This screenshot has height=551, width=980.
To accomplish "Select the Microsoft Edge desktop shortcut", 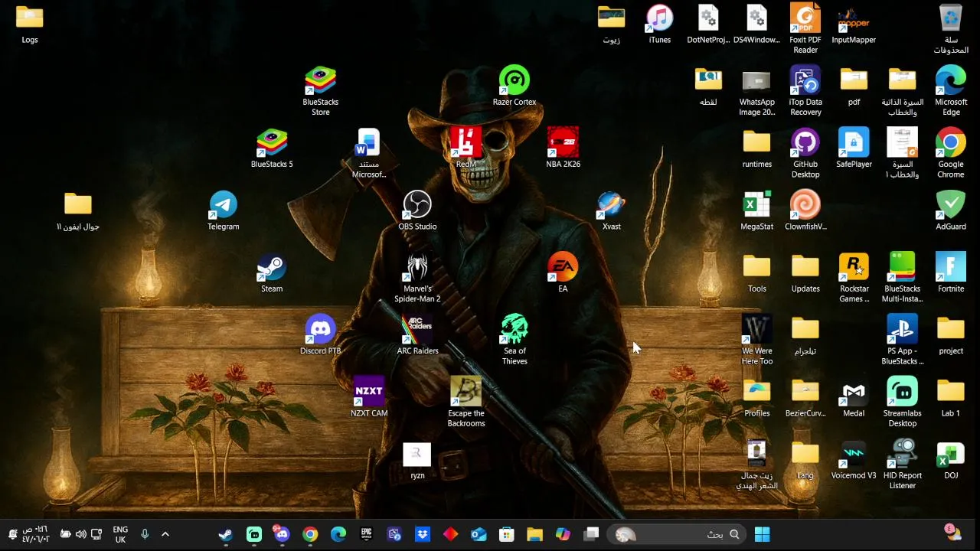I will 951,91.
